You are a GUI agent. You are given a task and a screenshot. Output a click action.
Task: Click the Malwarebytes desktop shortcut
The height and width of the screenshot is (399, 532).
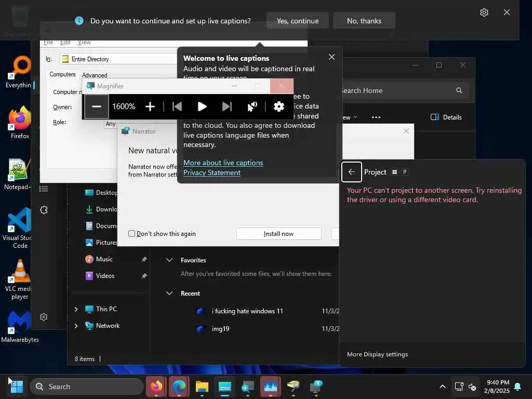click(20, 327)
